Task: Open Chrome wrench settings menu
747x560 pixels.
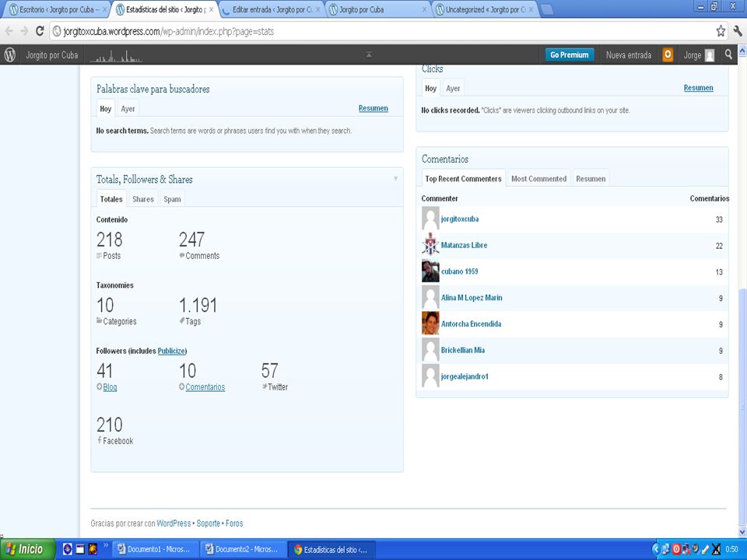Action: pos(738,31)
